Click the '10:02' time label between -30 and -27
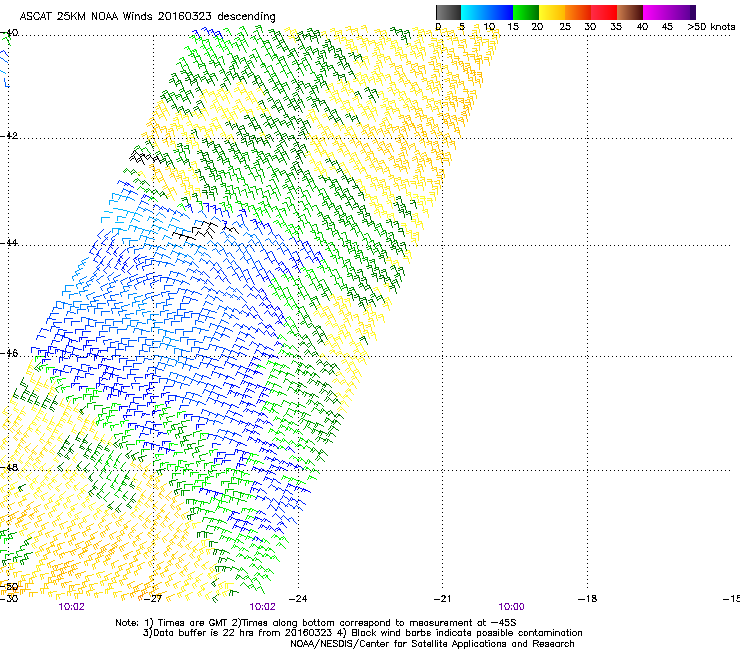This screenshot has width=740, height=650. (x=72, y=607)
